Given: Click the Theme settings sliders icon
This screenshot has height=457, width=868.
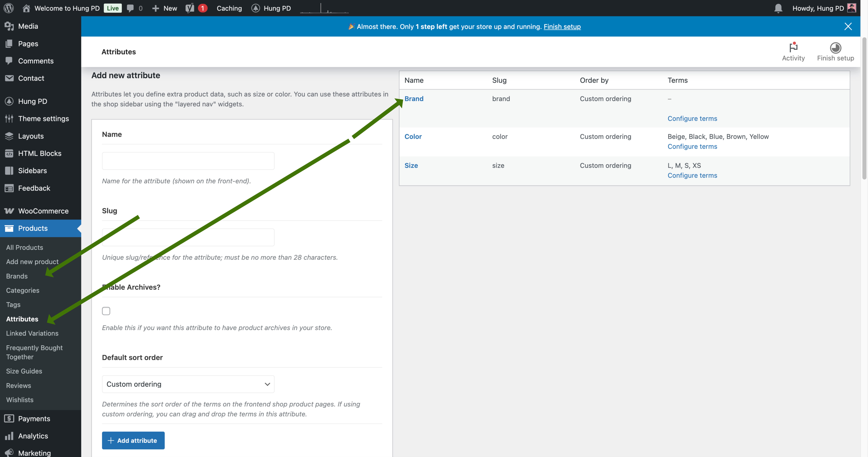Looking at the screenshot, I should pyautogui.click(x=9, y=119).
